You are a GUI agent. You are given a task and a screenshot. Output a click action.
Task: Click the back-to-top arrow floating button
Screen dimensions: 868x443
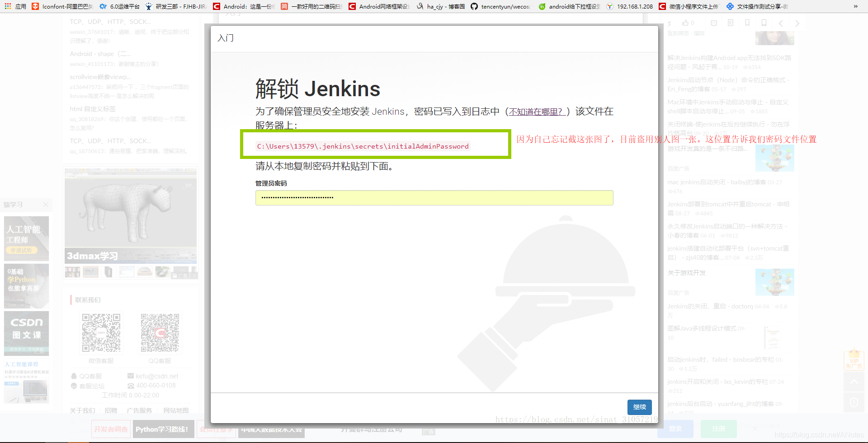[x=854, y=382]
